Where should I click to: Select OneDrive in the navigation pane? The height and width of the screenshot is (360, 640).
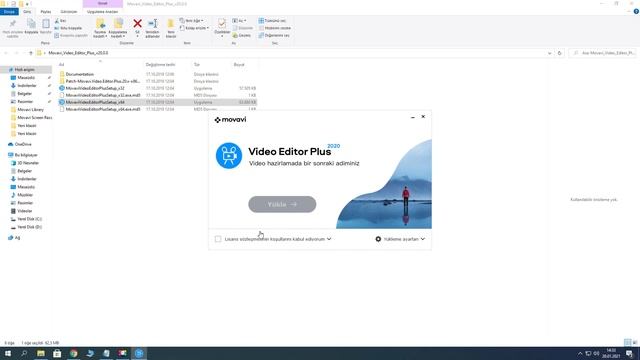click(23, 144)
